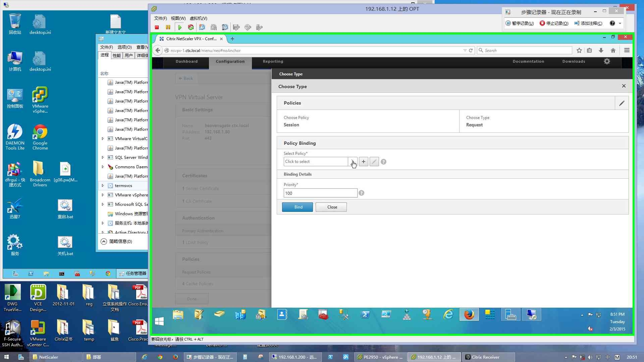Switch to Dashboard tab in NetScaler
This screenshot has height=362, width=644.
point(186,61)
